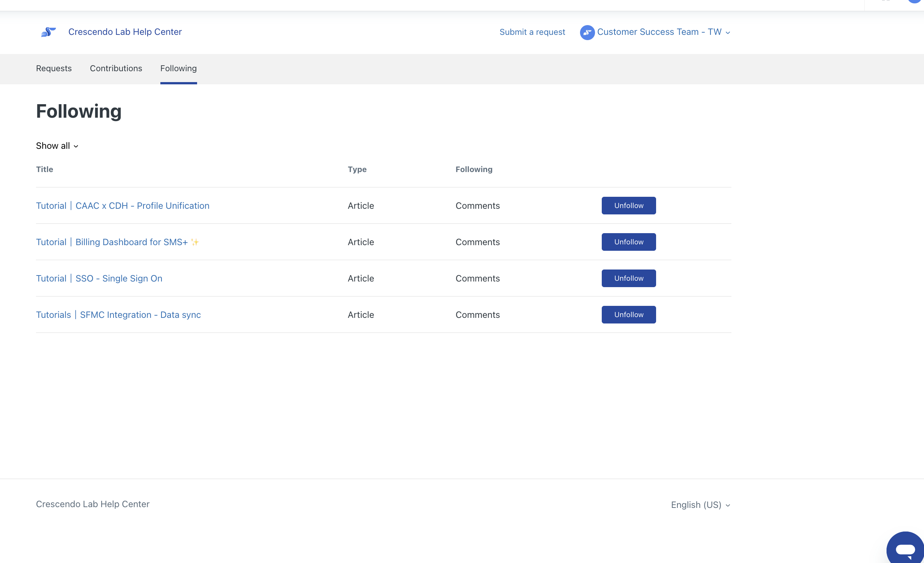Viewport: 924px width, 563px height.
Task: Unfollow the SFMC Integration - Data sync article
Action: click(x=628, y=315)
